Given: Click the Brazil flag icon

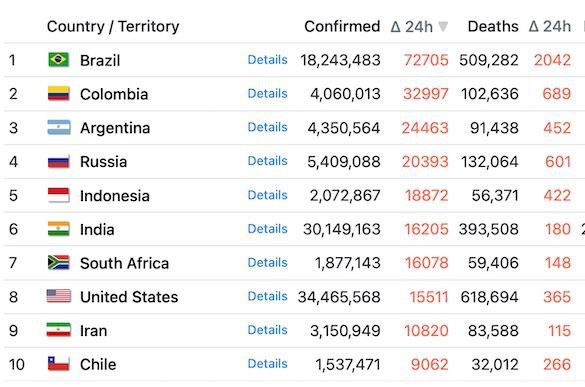Looking at the screenshot, I should coord(59,59).
